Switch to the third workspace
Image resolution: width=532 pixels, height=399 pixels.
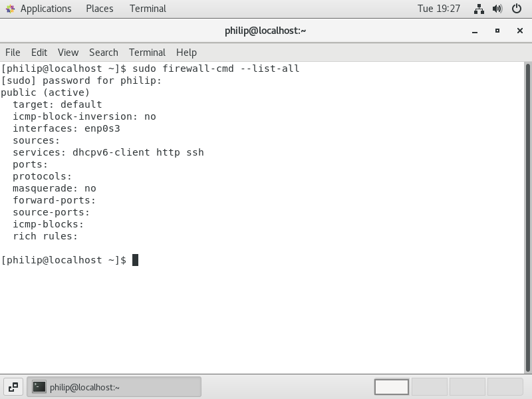click(467, 387)
